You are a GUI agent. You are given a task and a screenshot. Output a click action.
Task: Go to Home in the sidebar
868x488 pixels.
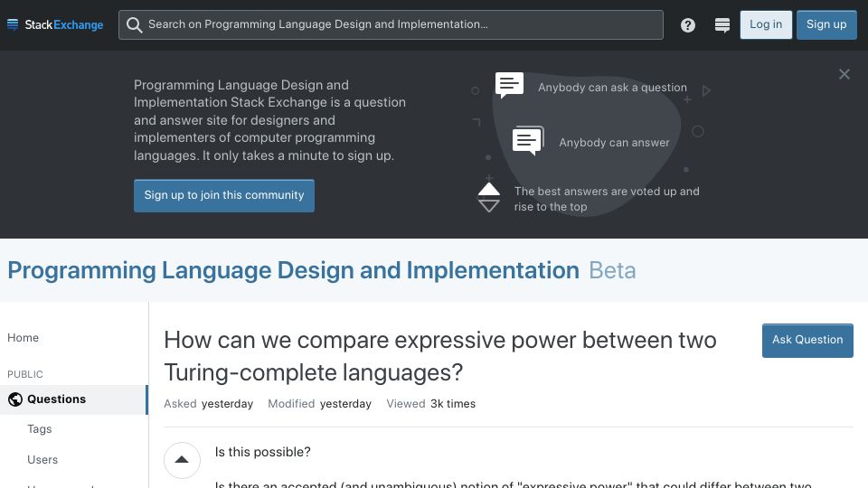click(x=23, y=338)
